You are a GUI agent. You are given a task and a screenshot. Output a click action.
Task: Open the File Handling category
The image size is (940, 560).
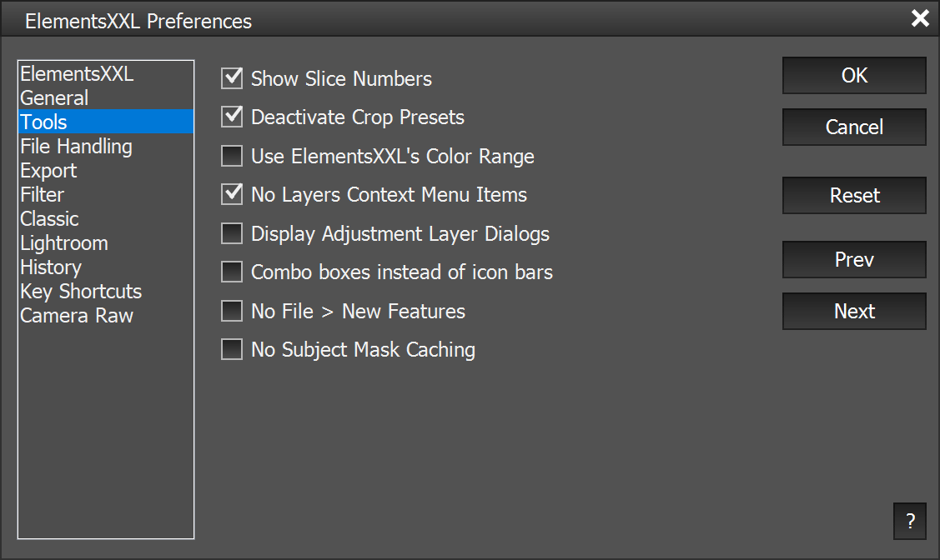click(x=76, y=147)
